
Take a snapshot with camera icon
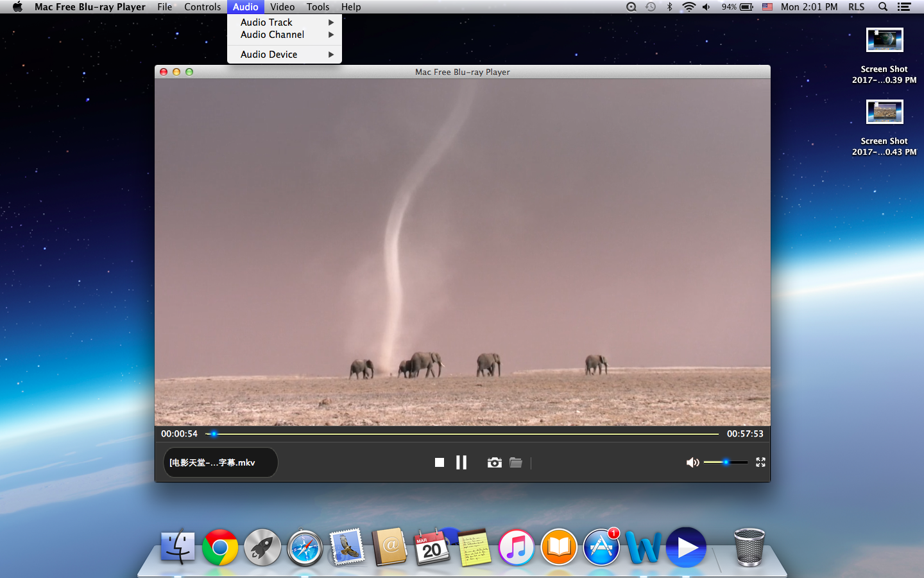tap(494, 462)
